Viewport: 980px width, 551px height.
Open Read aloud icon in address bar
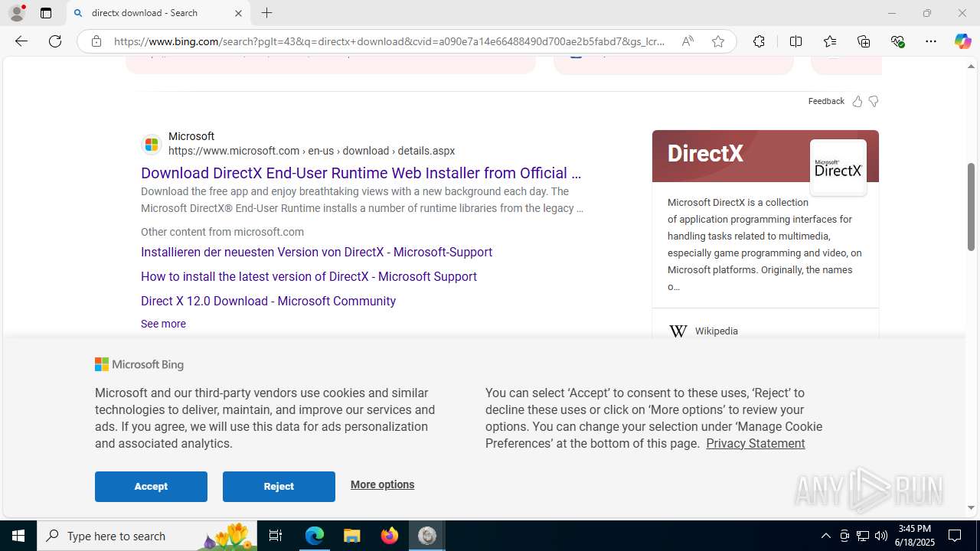click(688, 41)
